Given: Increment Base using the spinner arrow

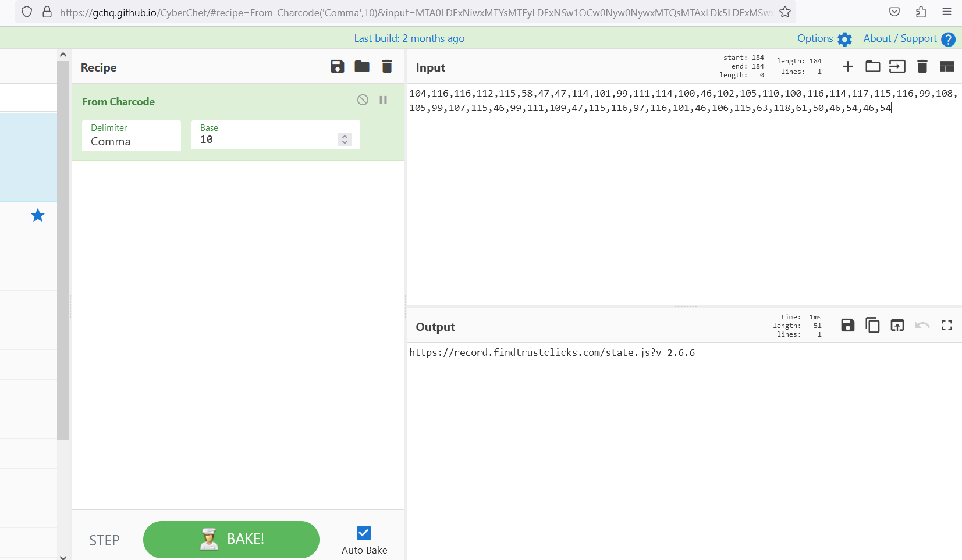Looking at the screenshot, I should [345, 136].
